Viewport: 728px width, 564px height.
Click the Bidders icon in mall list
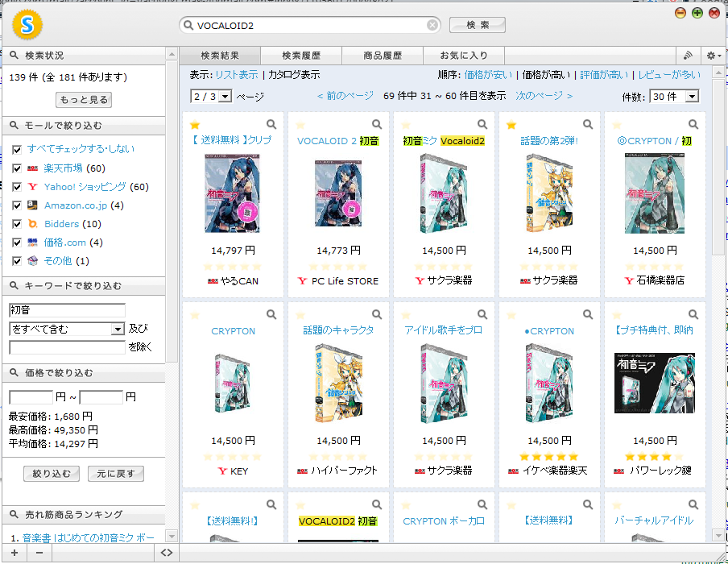[x=32, y=224]
